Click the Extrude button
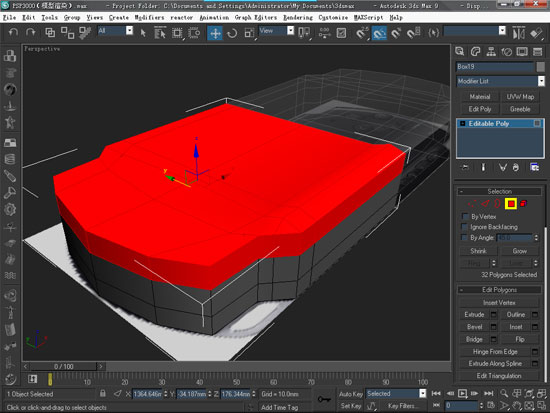This screenshot has height=413, width=550. click(x=474, y=314)
